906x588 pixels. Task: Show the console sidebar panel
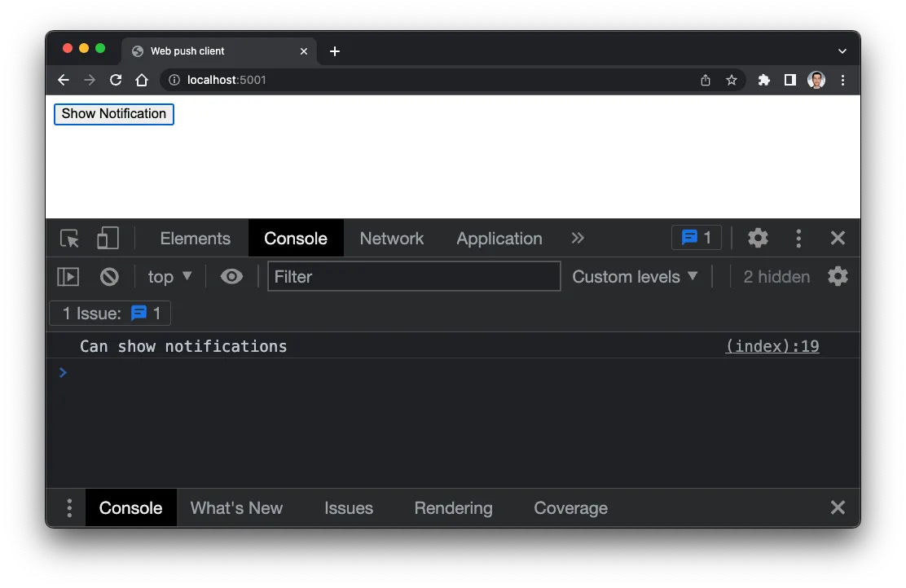[x=68, y=277]
